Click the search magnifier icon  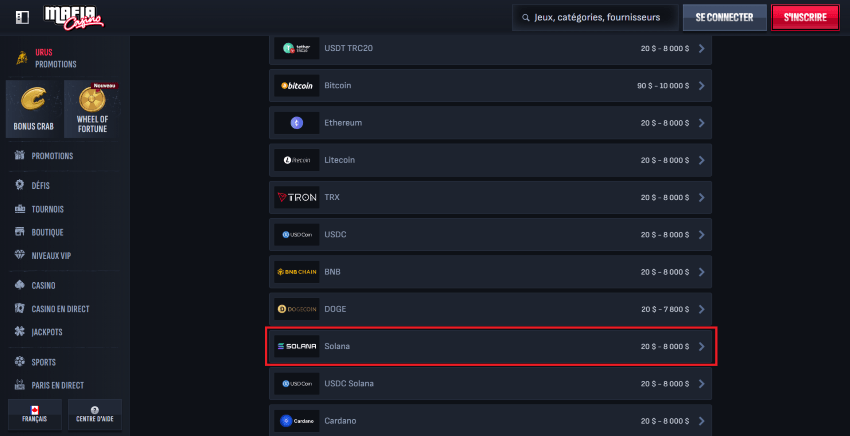525,17
